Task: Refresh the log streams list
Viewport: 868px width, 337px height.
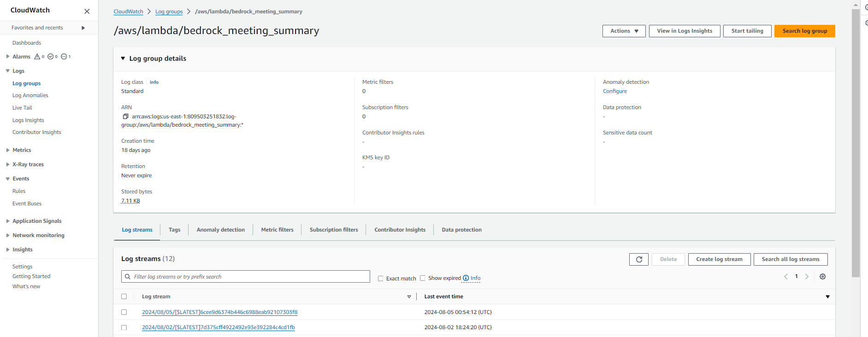Action: point(639,259)
